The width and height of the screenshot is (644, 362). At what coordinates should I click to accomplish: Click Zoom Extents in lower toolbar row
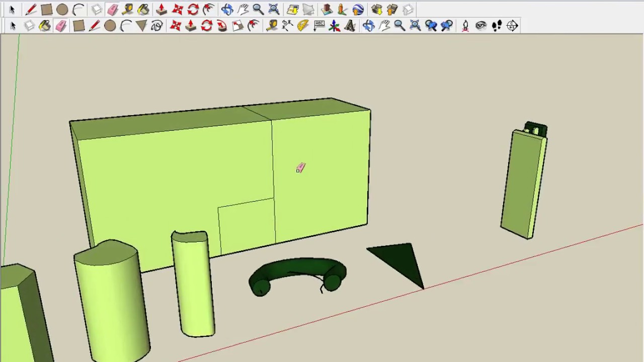[415, 26]
